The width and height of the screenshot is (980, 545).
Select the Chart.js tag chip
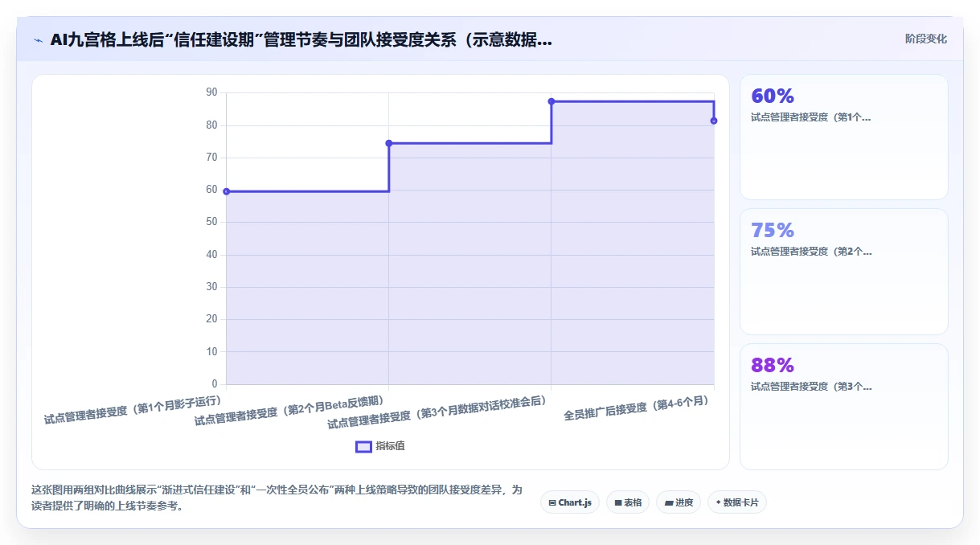tap(570, 502)
